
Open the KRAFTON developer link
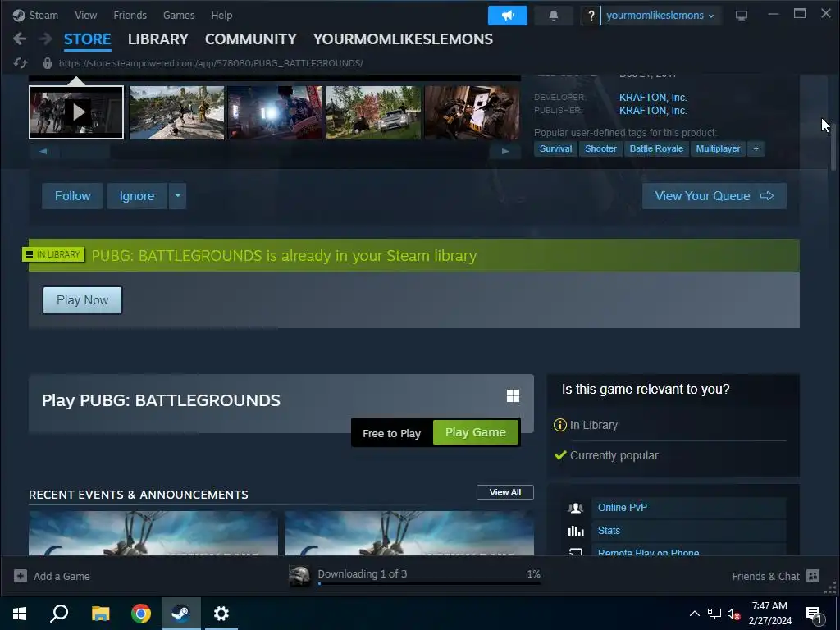(653, 98)
